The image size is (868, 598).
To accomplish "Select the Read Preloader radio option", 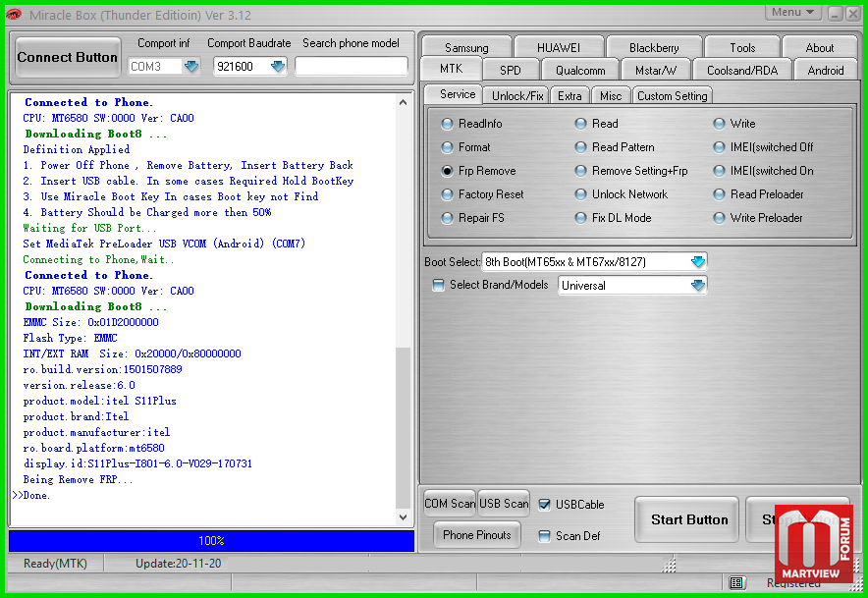I will point(719,194).
